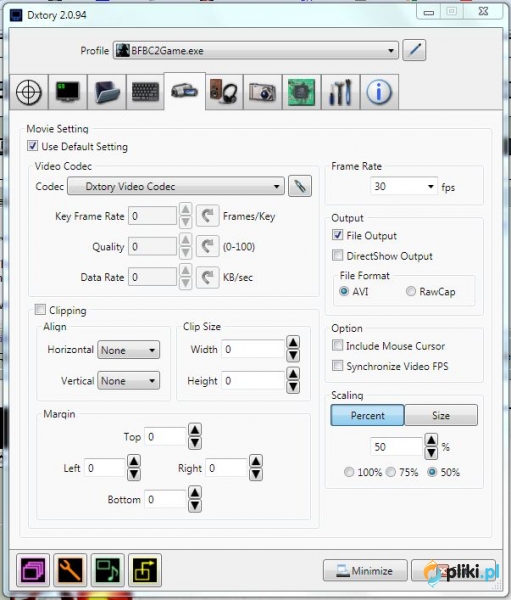Open the Advanced circuit chip tab
The image size is (511, 600).
coord(302,92)
